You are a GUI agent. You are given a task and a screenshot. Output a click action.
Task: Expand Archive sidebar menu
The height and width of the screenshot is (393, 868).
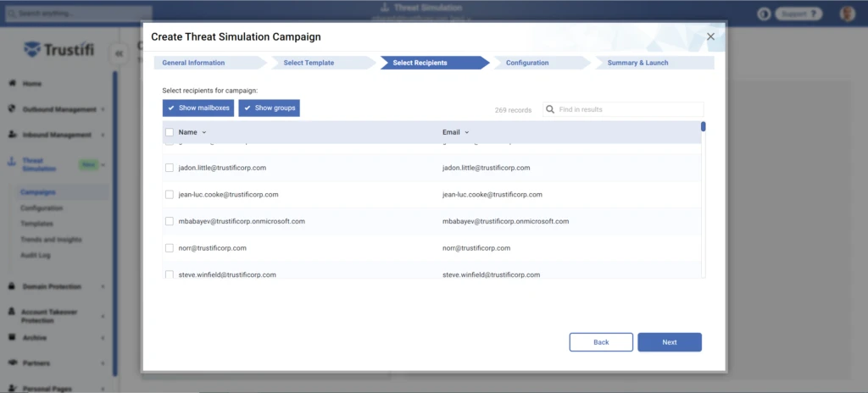click(x=103, y=338)
